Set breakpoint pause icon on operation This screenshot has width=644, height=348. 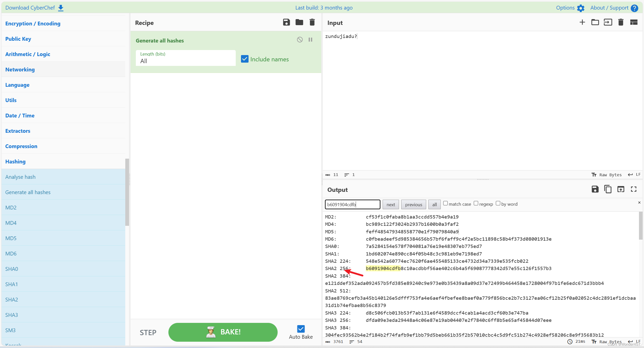pos(310,40)
